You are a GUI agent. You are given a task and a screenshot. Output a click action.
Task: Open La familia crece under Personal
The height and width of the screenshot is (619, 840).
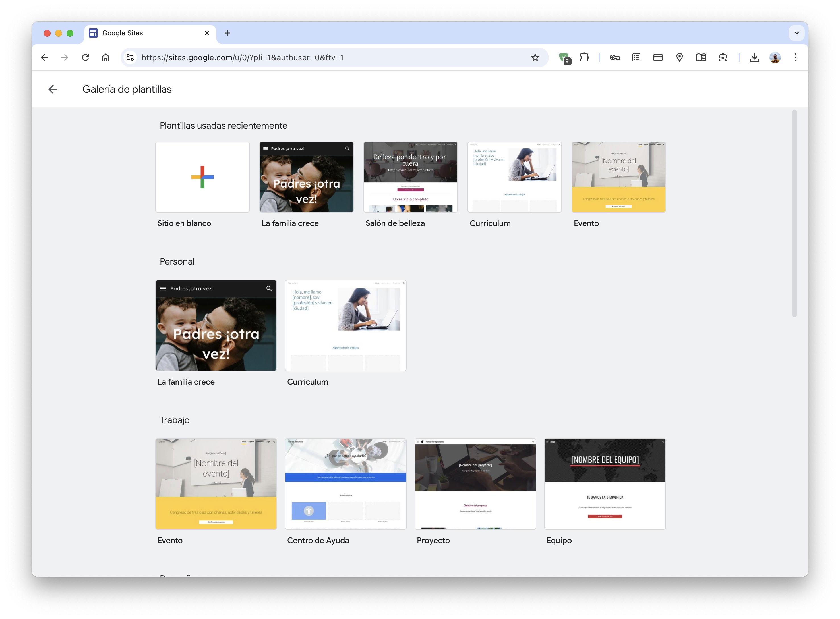coord(216,325)
